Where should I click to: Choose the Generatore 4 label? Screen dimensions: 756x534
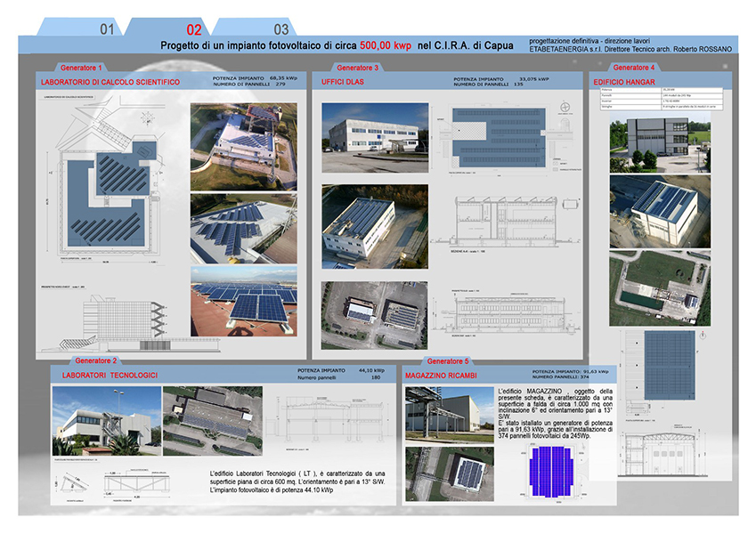pyautogui.click(x=634, y=68)
